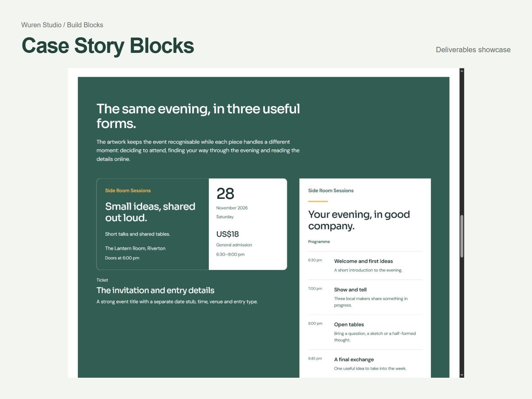Click the '7:00 pm' programme time

point(315,289)
